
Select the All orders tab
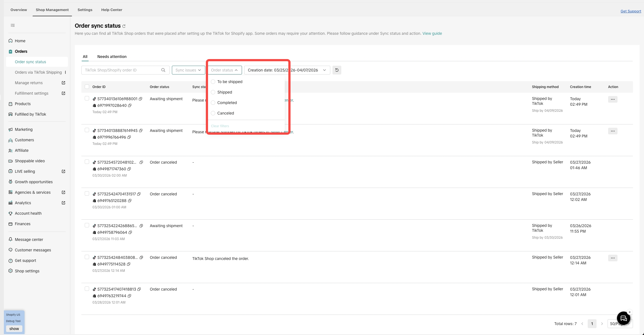point(85,57)
